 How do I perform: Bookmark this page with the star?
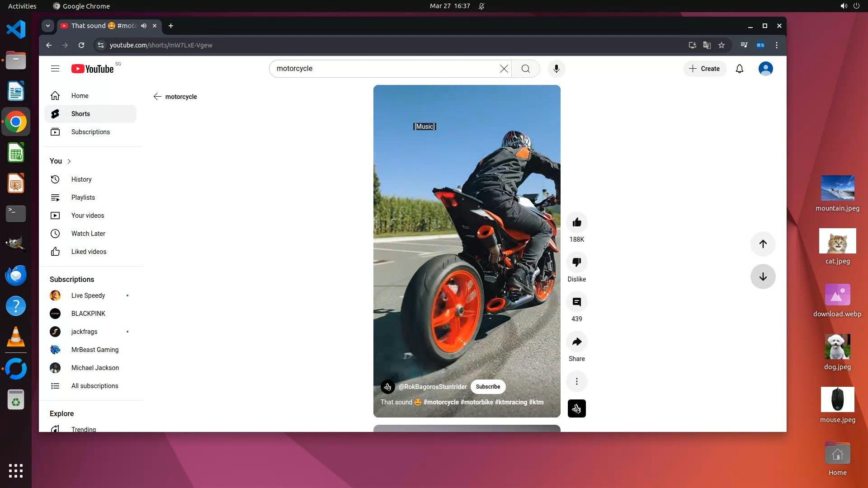722,45
